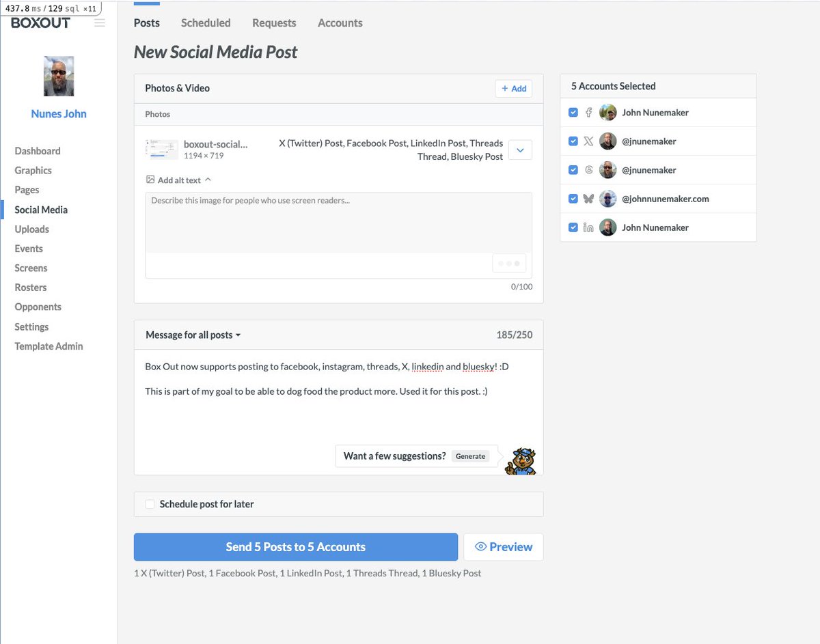Click the Add button for Photos & Video
Screen dimensions: 820x644
coord(514,88)
